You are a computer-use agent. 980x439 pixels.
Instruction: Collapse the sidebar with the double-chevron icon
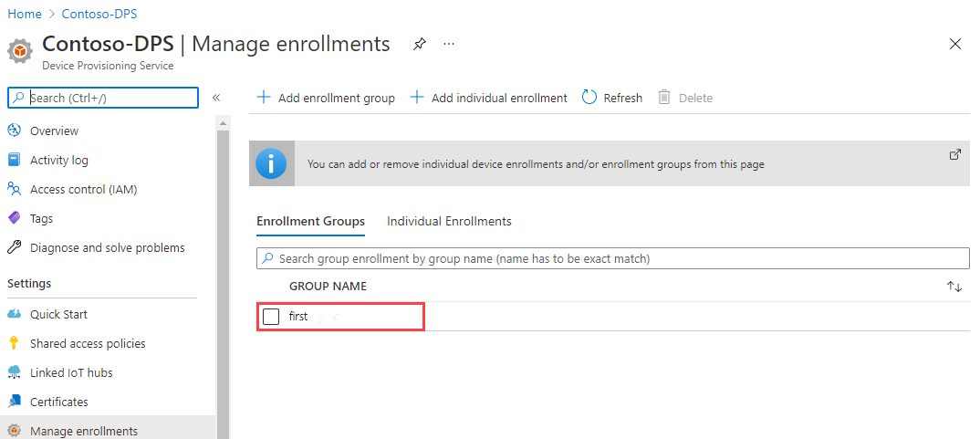216,98
